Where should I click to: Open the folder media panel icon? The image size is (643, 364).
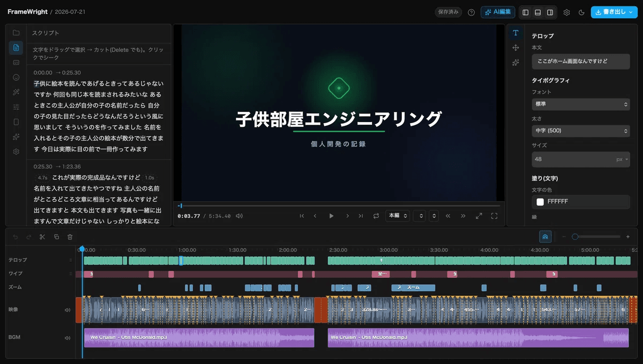(16, 33)
